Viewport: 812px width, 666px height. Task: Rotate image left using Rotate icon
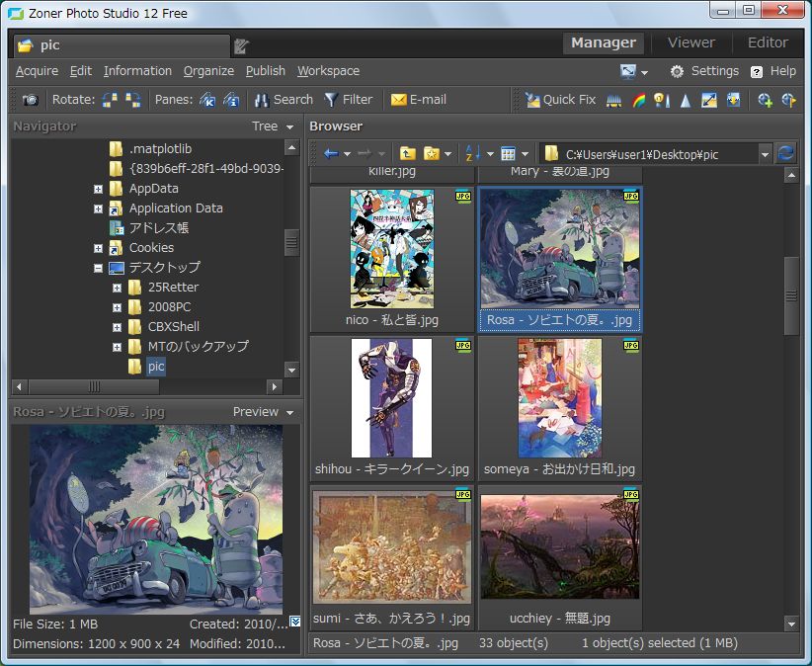point(110,100)
